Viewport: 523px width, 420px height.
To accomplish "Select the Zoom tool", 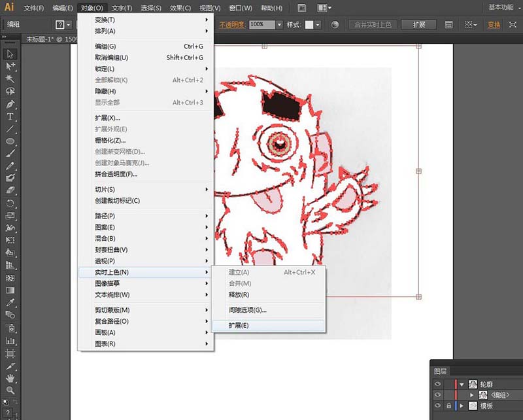I will click(x=10, y=391).
